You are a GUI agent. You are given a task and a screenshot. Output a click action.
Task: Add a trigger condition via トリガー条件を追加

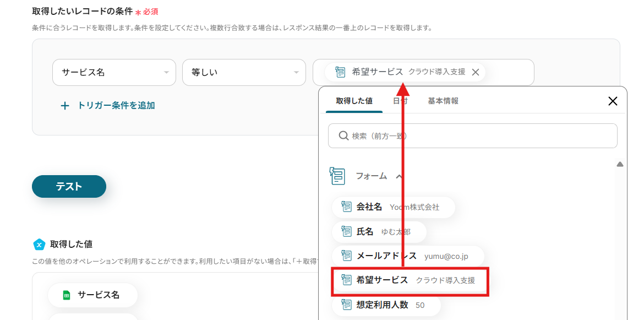point(107,106)
